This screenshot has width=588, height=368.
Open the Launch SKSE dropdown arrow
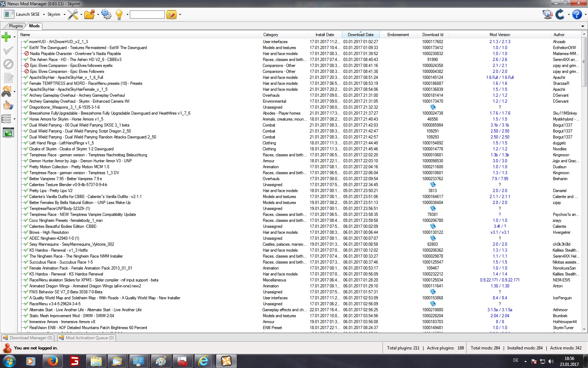[x=44, y=15]
